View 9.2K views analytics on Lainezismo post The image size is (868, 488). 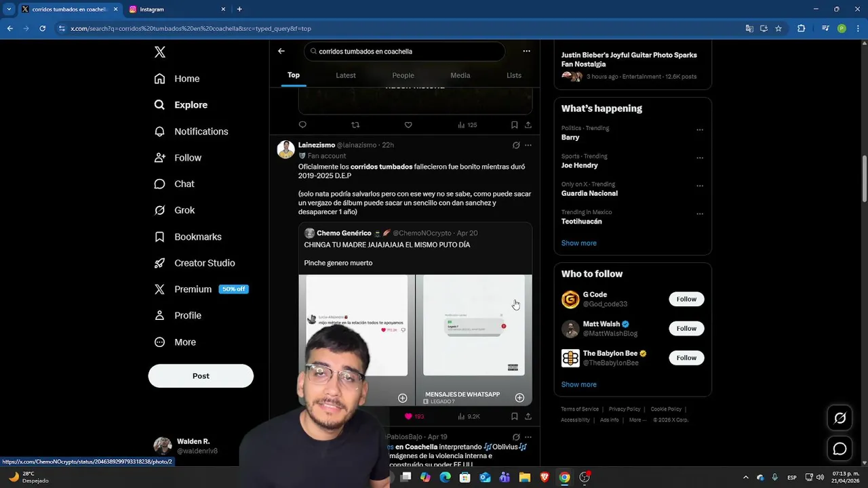pyautogui.click(x=469, y=416)
